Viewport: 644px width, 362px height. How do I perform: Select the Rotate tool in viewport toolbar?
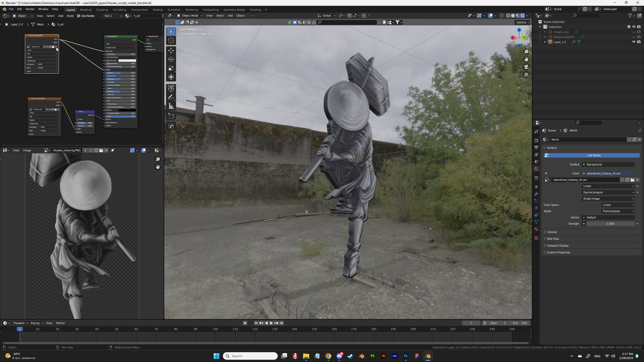[171, 59]
